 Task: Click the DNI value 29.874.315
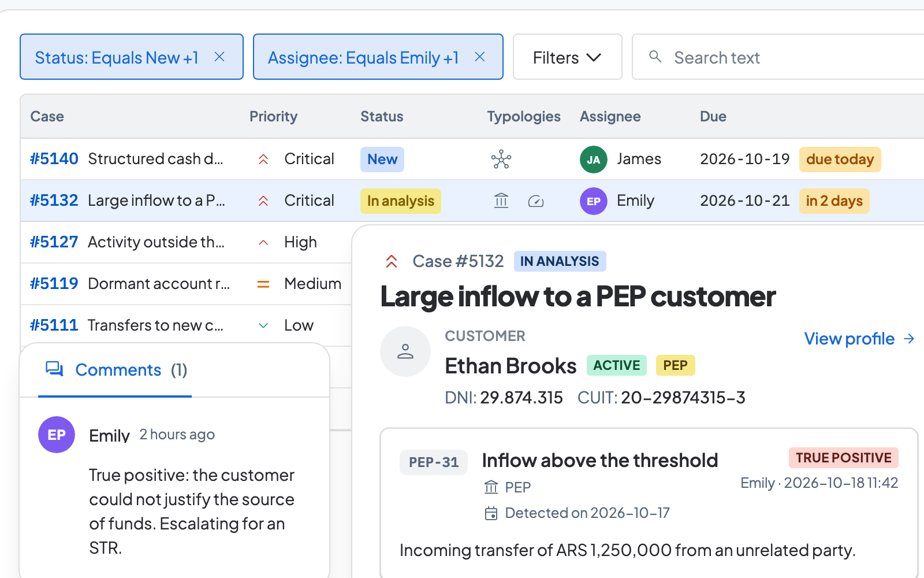point(521,398)
